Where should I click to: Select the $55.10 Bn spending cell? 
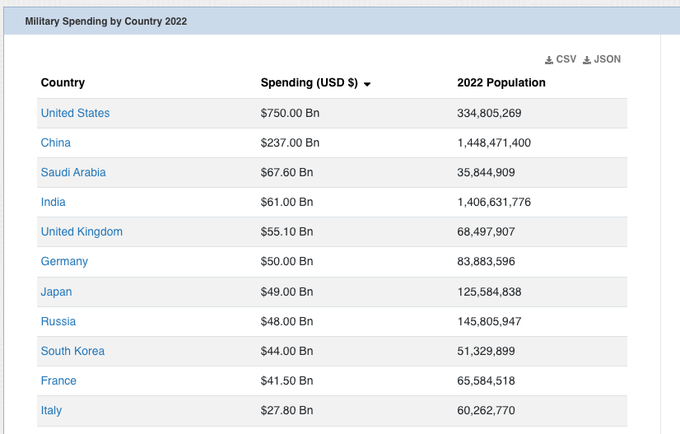[x=287, y=232]
